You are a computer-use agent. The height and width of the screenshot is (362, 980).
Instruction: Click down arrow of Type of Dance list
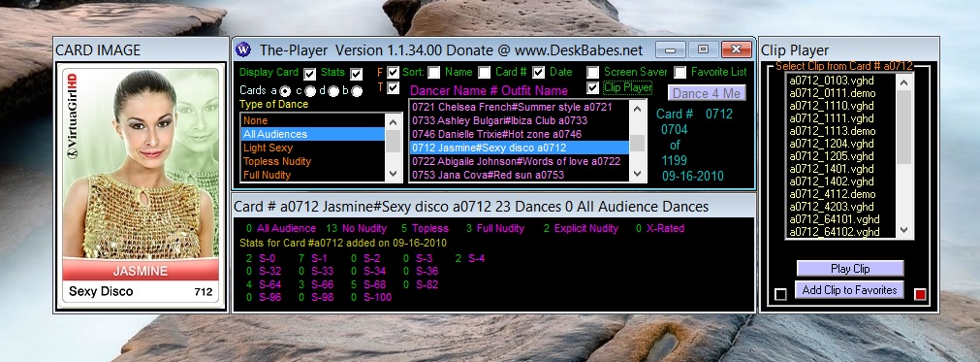[394, 174]
